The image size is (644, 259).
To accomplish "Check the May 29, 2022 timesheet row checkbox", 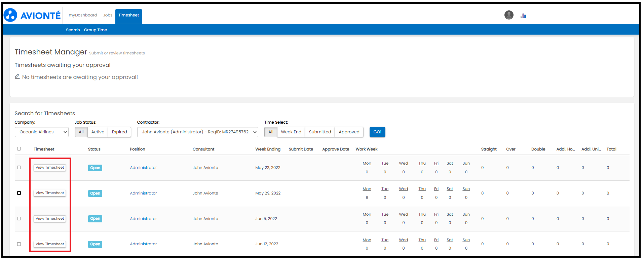I will (19, 193).
